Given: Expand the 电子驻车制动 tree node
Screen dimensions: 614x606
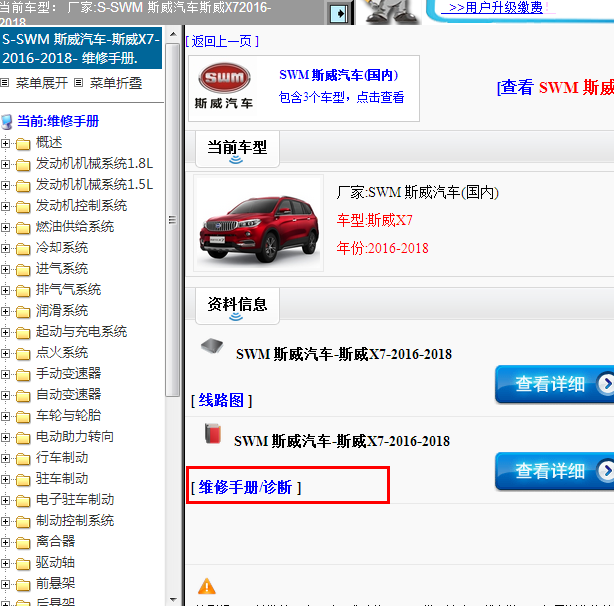Looking at the screenshot, I should coord(5,500).
